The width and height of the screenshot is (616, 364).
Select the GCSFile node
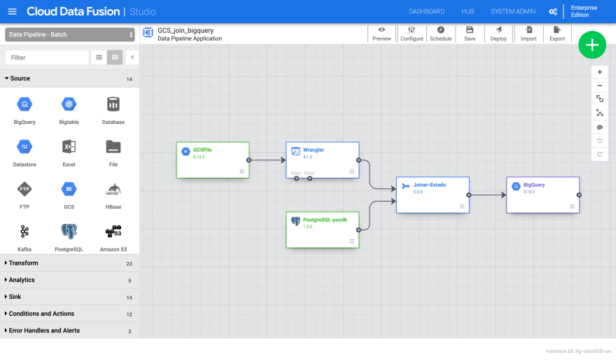213,160
